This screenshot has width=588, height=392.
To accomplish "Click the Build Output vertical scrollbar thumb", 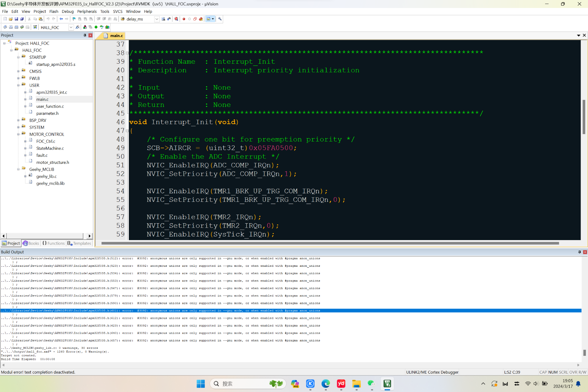I will [585, 352].
